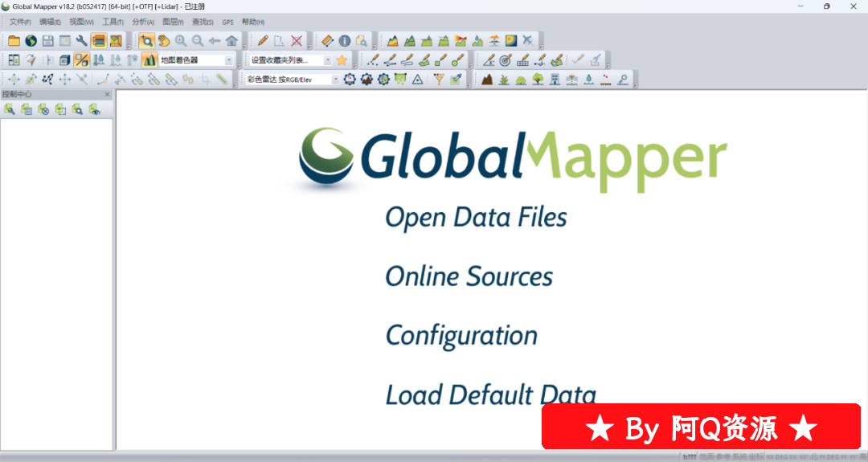Select the Feature Info tool
The image size is (868, 462).
pos(344,40)
